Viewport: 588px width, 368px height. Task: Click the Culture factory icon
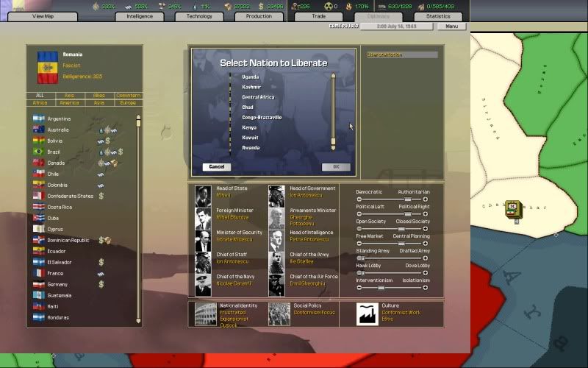[367, 314]
